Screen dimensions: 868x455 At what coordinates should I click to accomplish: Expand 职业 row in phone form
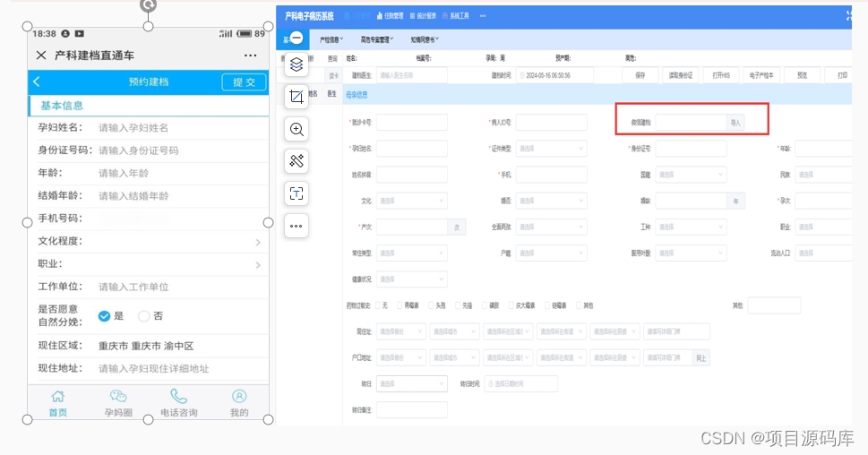pos(149,264)
